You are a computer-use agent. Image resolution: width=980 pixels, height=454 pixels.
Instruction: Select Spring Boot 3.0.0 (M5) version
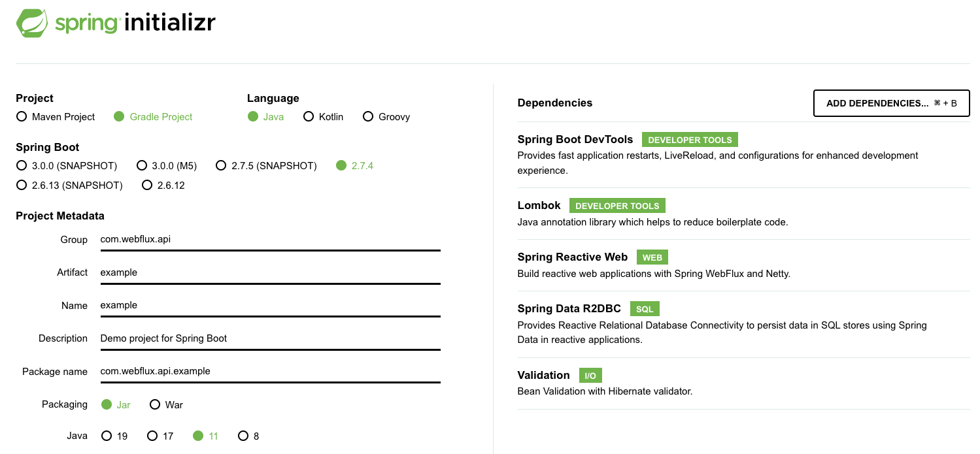point(167,166)
